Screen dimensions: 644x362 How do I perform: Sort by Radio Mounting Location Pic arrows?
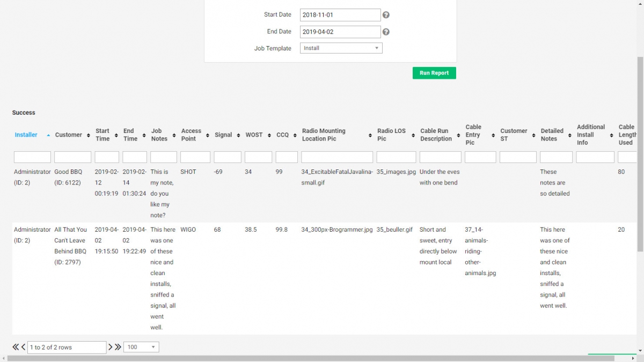coord(370,135)
